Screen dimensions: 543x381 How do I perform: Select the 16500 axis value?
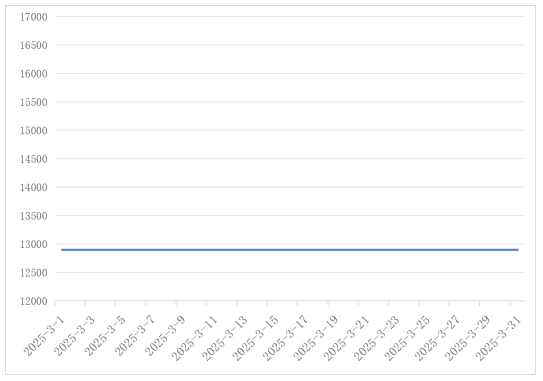pos(34,45)
